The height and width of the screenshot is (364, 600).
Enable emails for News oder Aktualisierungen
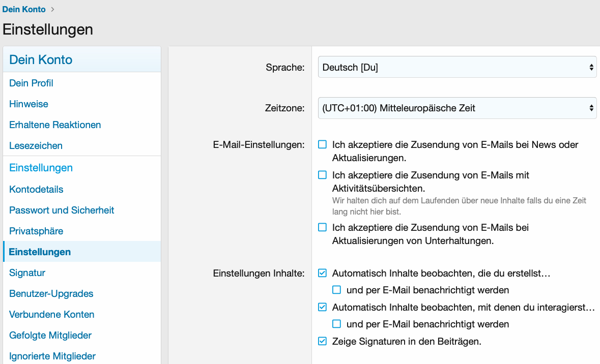[x=322, y=145]
